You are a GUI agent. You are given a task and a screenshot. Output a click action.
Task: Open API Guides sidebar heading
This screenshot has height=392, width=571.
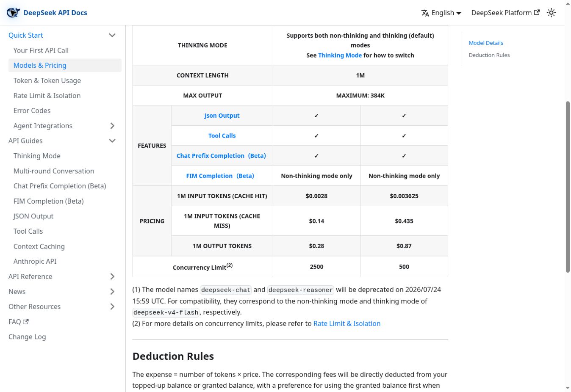pyautogui.click(x=25, y=141)
